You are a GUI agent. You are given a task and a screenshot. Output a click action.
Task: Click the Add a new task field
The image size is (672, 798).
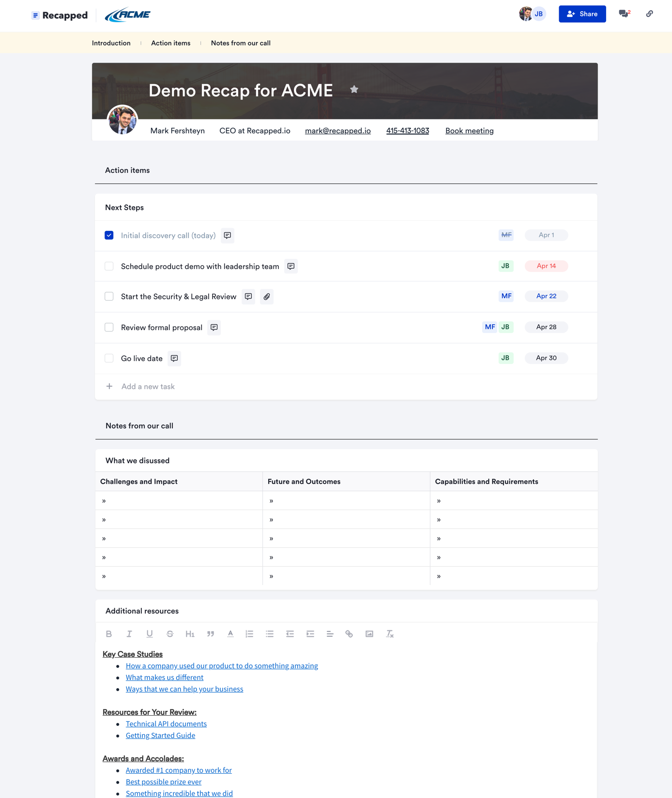click(x=148, y=387)
